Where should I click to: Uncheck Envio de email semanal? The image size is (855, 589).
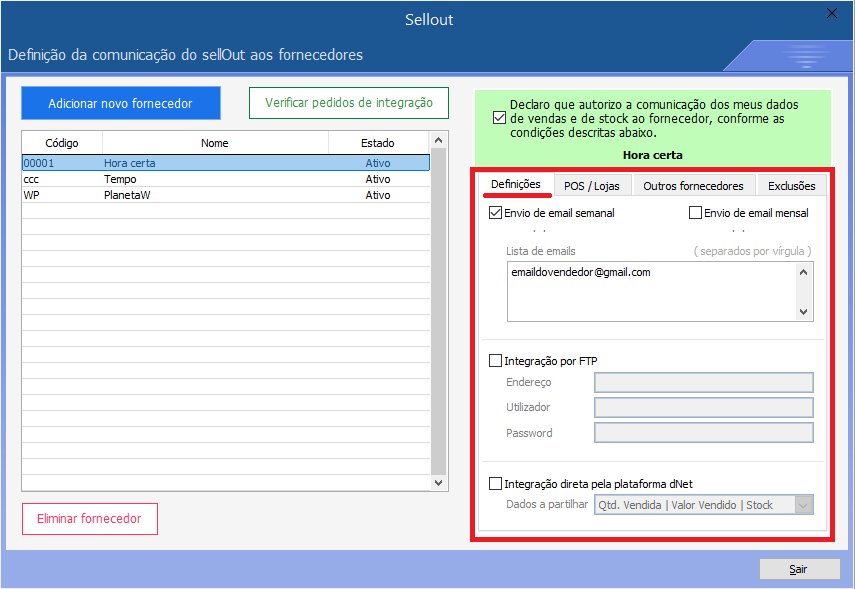click(496, 213)
